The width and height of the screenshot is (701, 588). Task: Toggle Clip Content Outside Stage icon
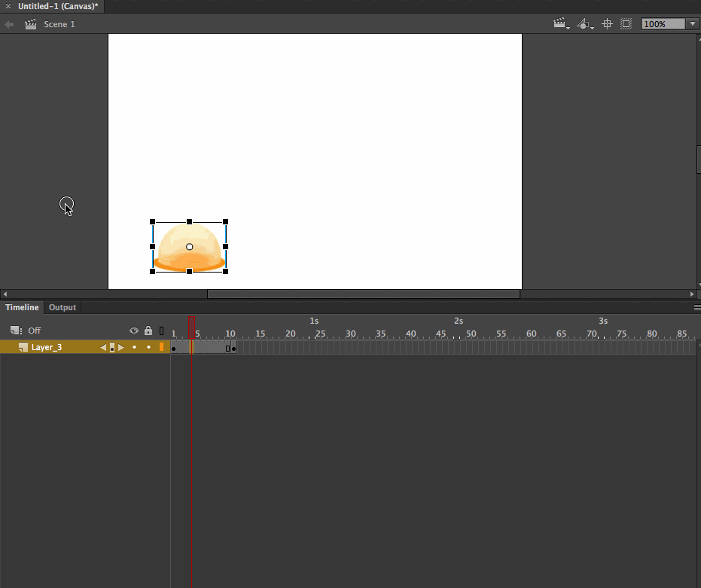(626, 23)
